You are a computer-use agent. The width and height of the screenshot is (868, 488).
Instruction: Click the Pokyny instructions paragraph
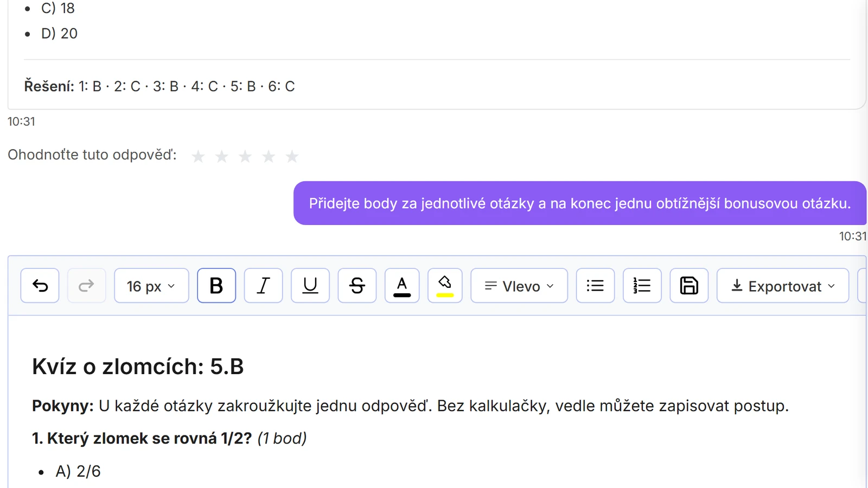coord(410,406)
